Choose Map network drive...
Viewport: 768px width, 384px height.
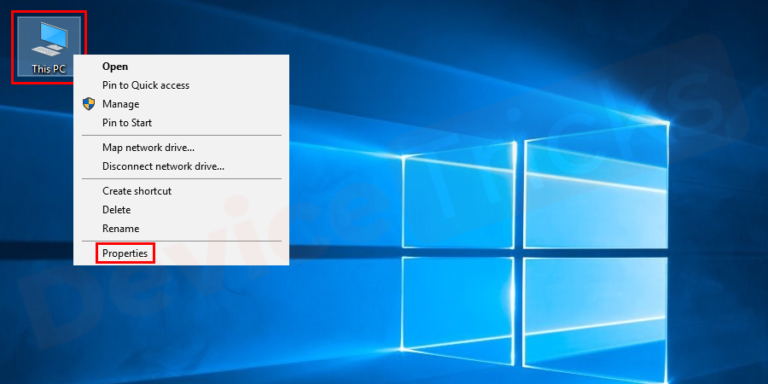point(181,147)
